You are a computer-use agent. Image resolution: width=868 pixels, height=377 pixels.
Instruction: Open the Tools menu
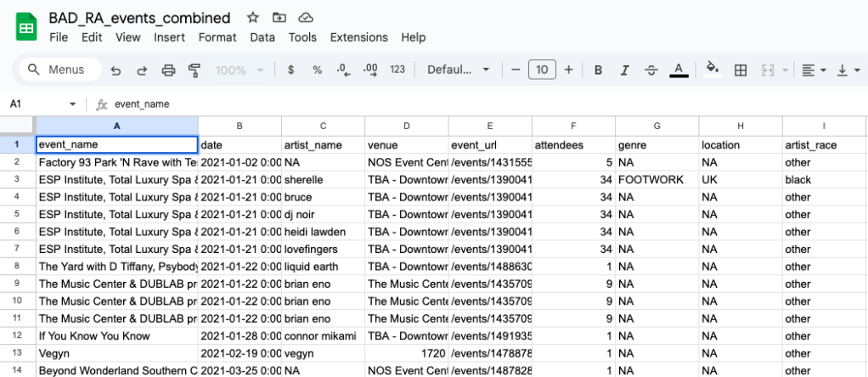tap(303, 37)
